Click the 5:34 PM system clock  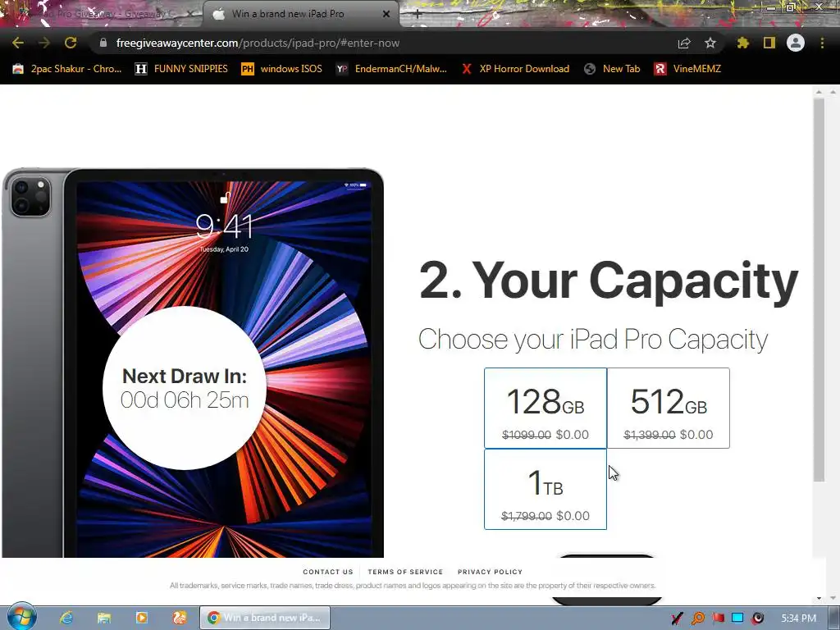click(798, 619)
